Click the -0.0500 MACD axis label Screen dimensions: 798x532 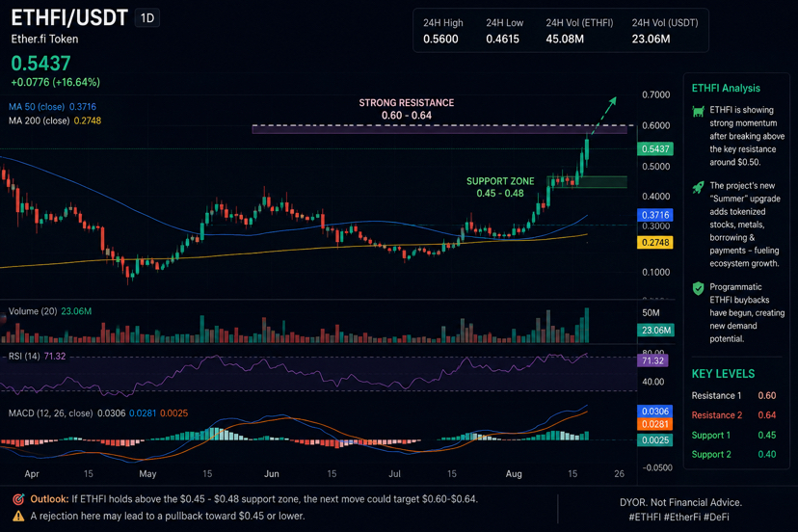click(657, 467)
